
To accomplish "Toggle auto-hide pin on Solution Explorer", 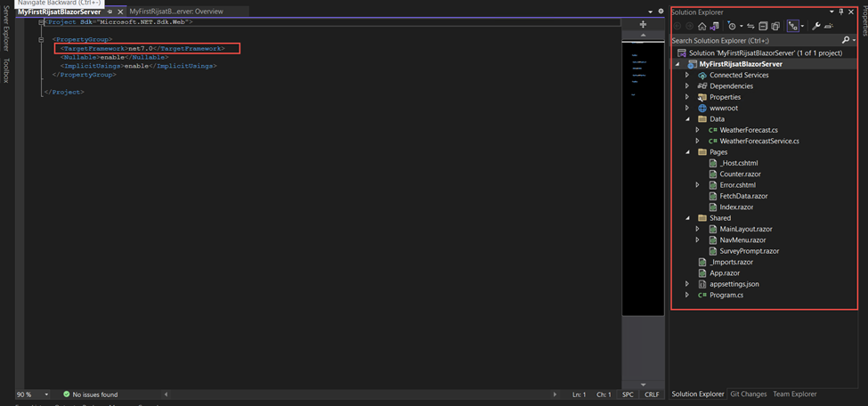I will click(841, 12).
